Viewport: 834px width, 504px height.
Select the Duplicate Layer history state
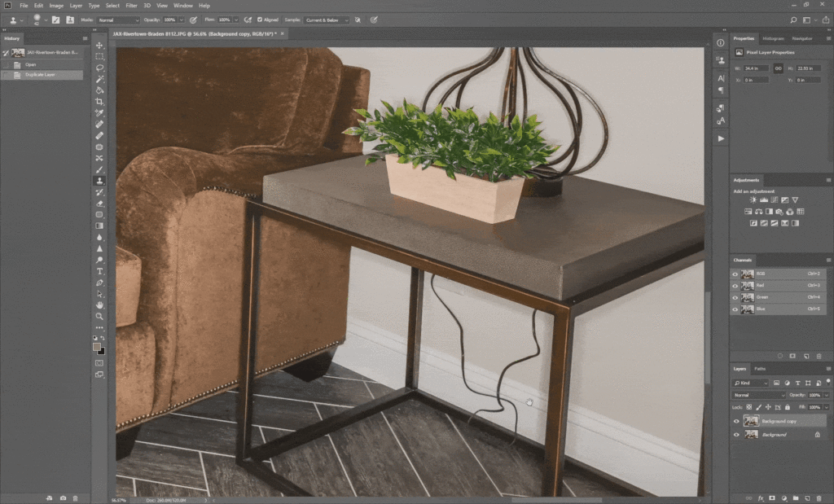click(x=41, y=75)
